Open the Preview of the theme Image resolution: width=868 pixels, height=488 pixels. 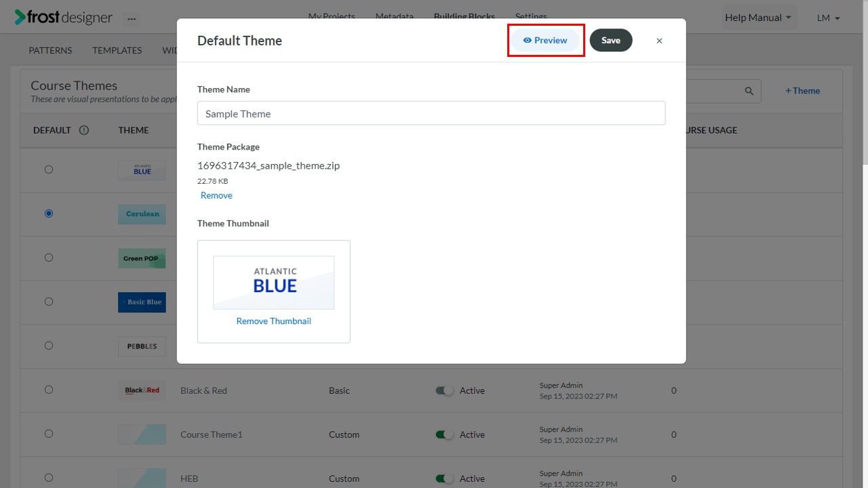point(545,40)
